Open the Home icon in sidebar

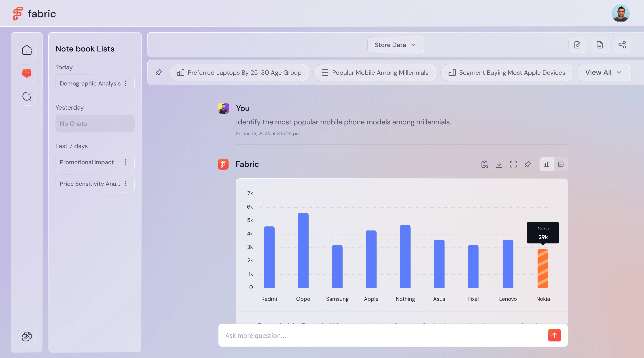click(x=27, y=50)
